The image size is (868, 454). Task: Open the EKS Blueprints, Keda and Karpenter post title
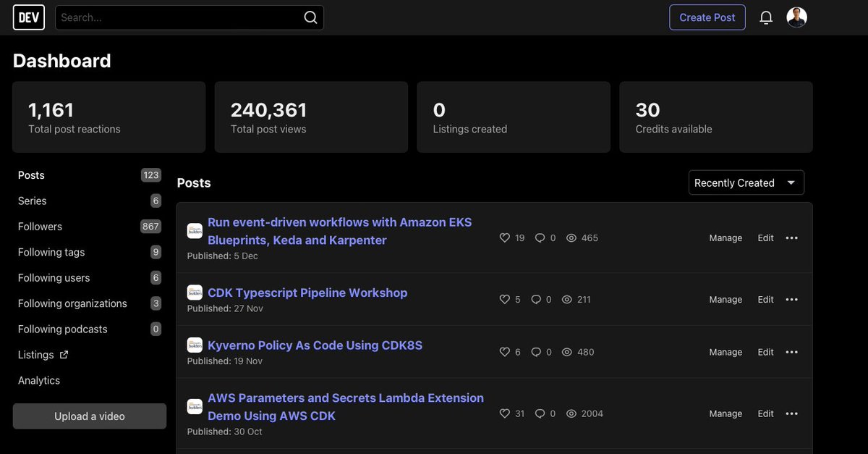340,231
